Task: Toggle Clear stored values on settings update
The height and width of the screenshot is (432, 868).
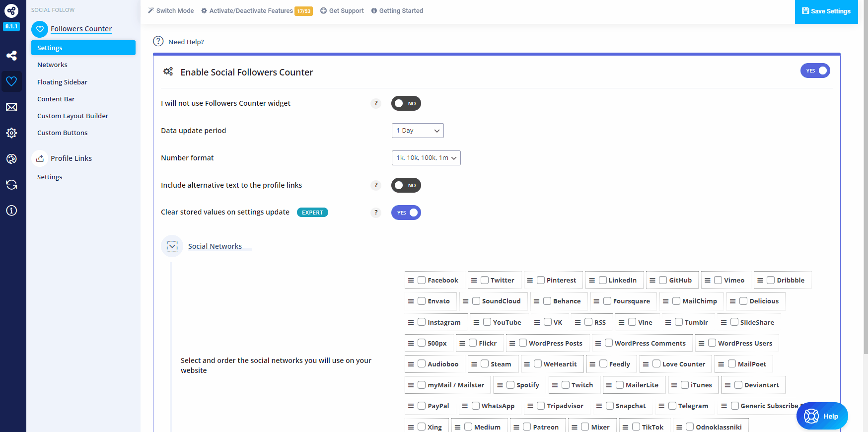Action: 406,213
